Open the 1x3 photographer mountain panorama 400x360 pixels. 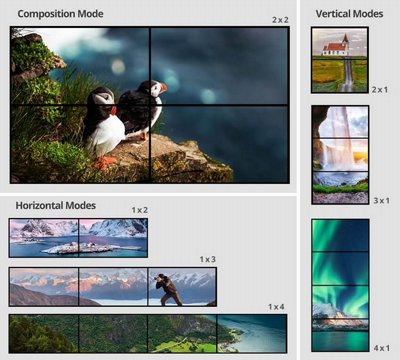click(113, 287)
